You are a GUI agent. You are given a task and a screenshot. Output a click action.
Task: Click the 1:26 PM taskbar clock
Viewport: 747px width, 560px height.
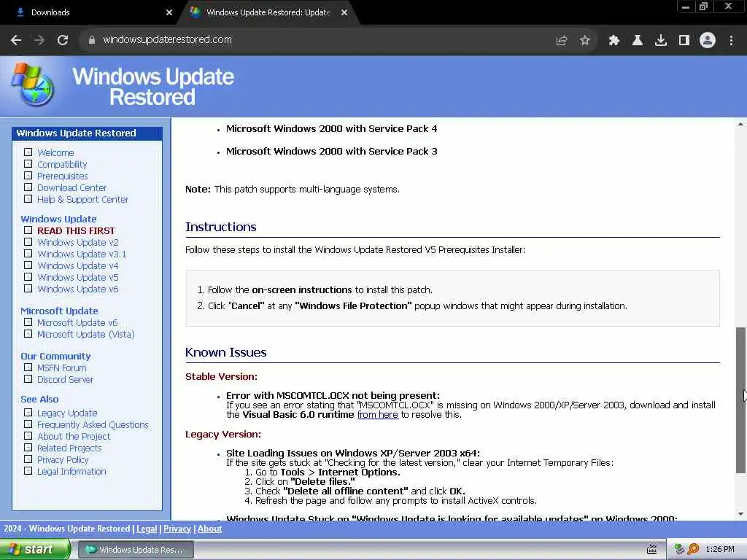click(x=720, y=550)
